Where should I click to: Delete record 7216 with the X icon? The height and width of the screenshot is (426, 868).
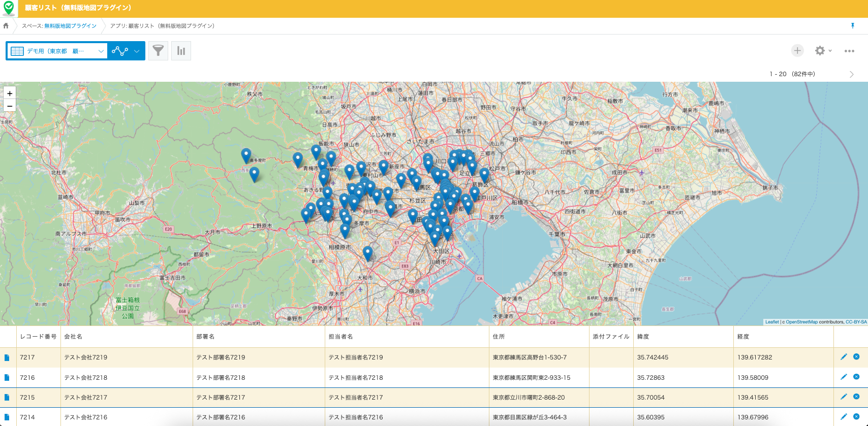tap(856, 377)
